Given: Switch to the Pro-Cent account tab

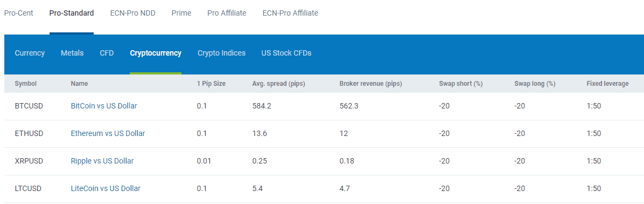Looking at the screenshot, I should 18,13.
